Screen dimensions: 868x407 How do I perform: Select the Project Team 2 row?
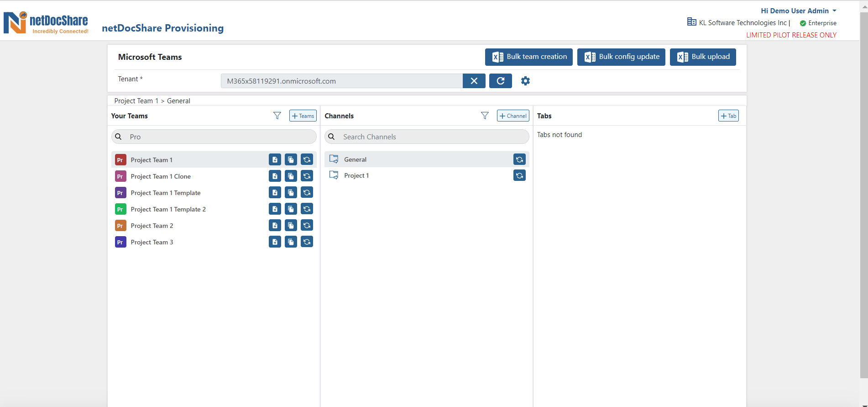214,225
